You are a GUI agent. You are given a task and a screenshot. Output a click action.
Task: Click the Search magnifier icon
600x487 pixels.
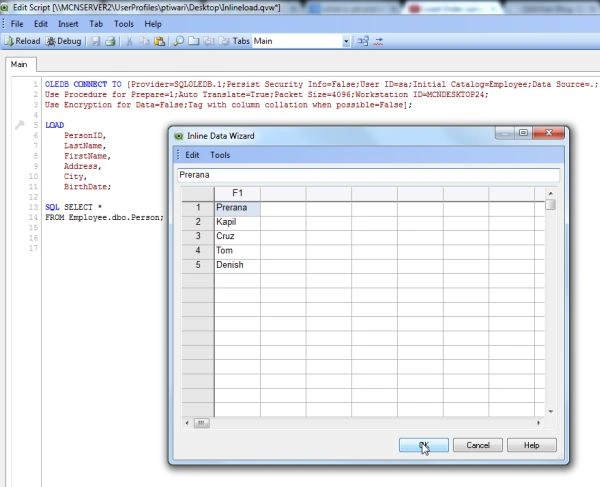click(178, 41)
